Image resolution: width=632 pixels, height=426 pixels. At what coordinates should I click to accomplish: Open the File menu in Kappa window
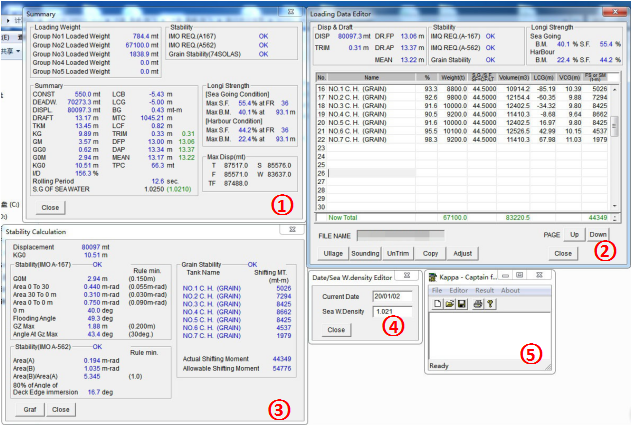(437, 291)
